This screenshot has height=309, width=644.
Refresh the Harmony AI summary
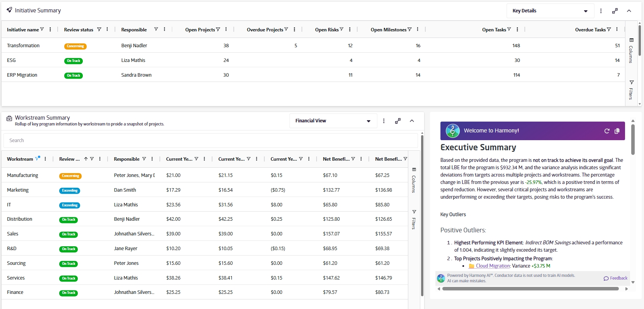607,131
